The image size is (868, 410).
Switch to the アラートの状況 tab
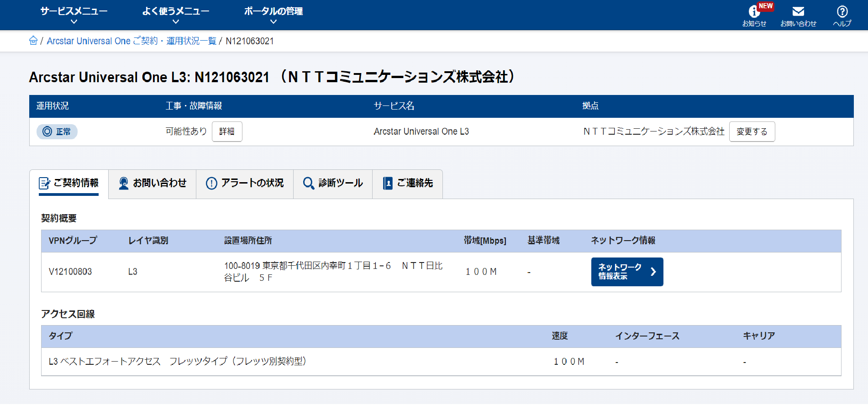[x=245, y=184]
